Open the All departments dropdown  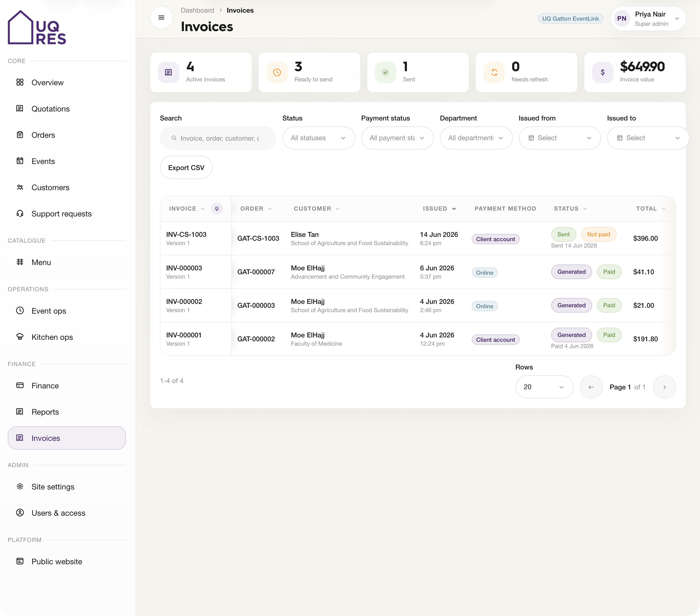coord(476,138)
